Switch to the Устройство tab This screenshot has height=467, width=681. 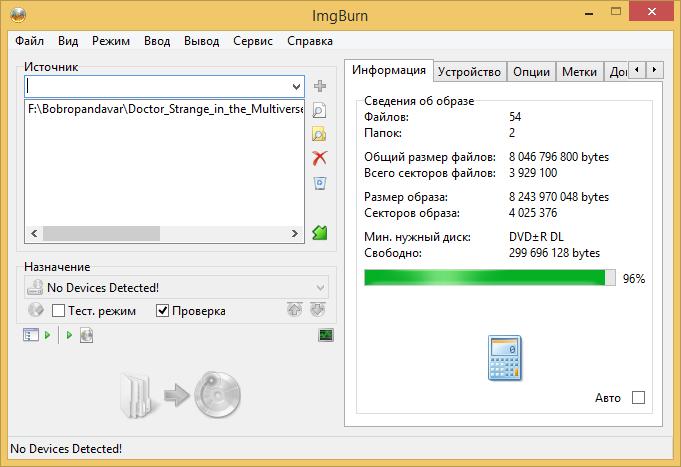point(469,72)
